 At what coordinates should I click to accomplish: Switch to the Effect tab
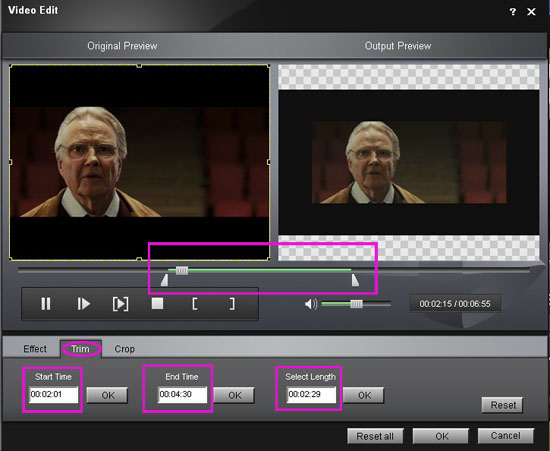[x=35, y=349]
